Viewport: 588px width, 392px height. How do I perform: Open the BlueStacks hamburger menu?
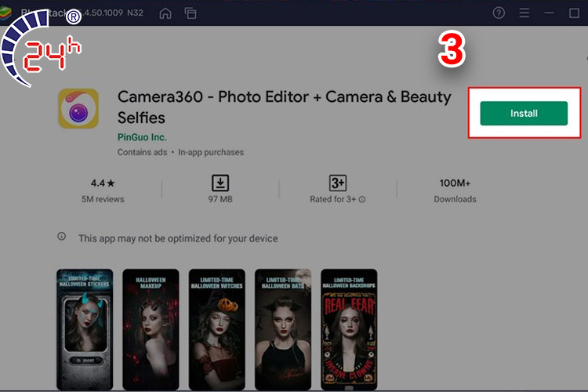(524, 13)
